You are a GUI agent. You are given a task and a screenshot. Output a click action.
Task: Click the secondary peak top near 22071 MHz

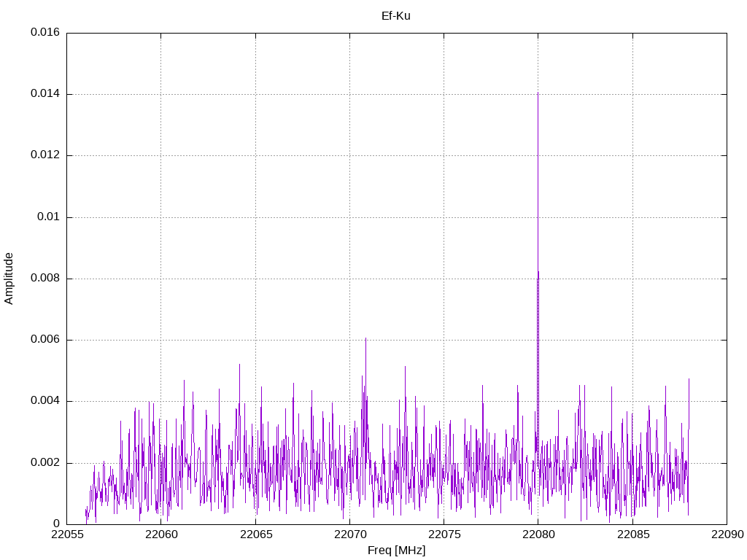[365, 338]
